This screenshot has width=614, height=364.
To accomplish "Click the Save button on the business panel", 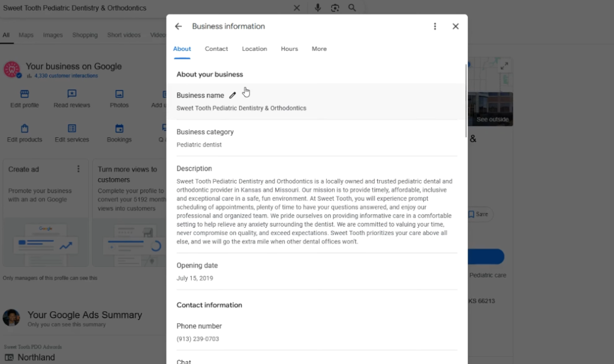I will pyautogui.click(x=478, y=214).
